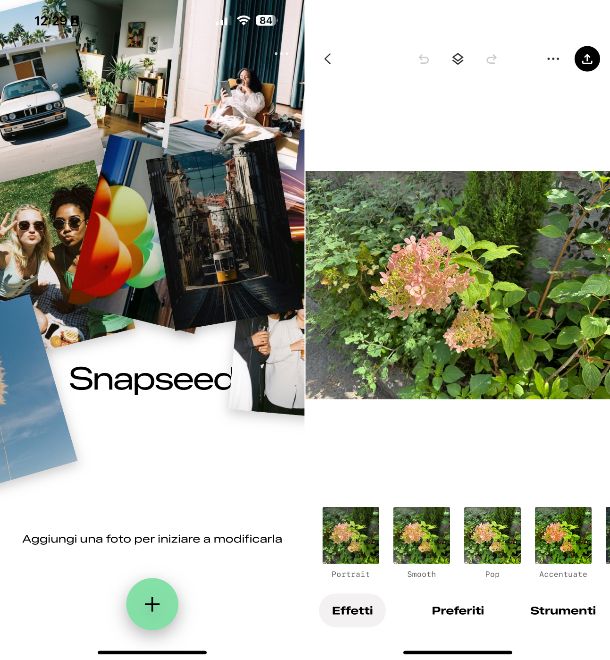Open the layers stack icon
The image size is (610, 660).
click(x=458, y=59)
